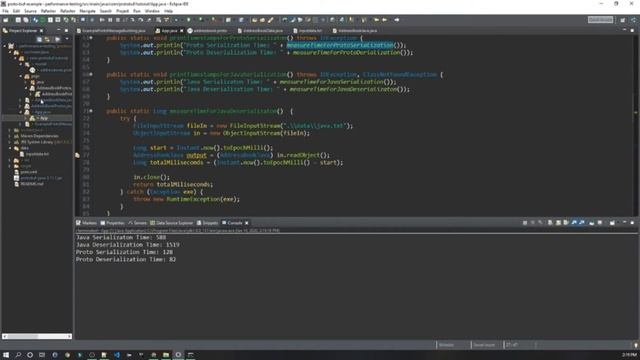The width and height of the screenshot is (640, 360).
Task: Click the back navigation arrow in toolbar
Action: point(384,20)
